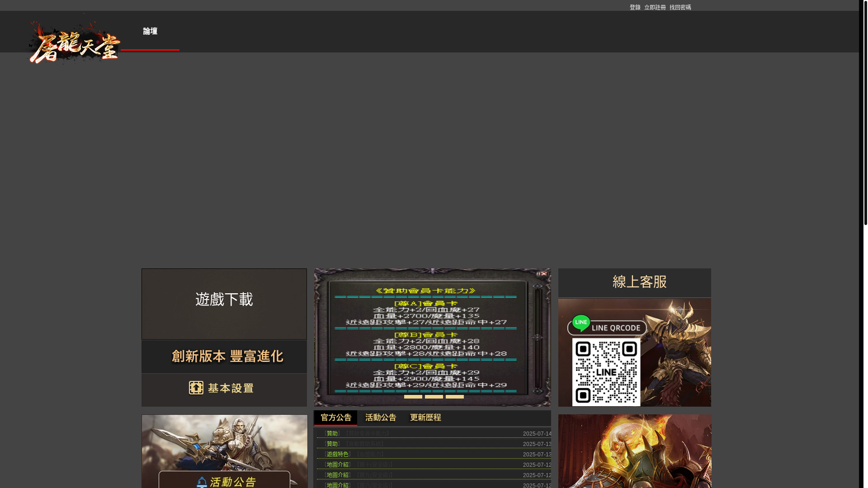Click the 地圖介紹 tag on the 寶十(安全區) row
This screenshot has width=868, height=488.
pos(337,465)
